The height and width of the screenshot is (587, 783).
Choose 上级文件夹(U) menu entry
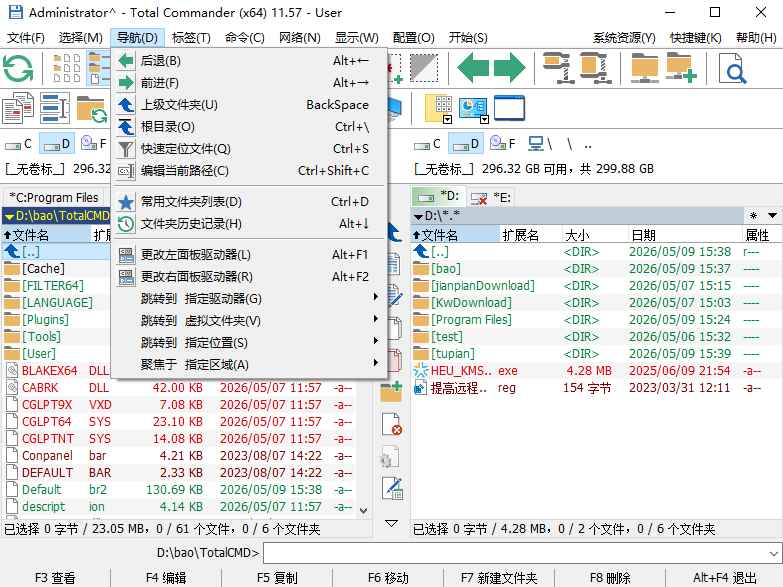[250, 105]
